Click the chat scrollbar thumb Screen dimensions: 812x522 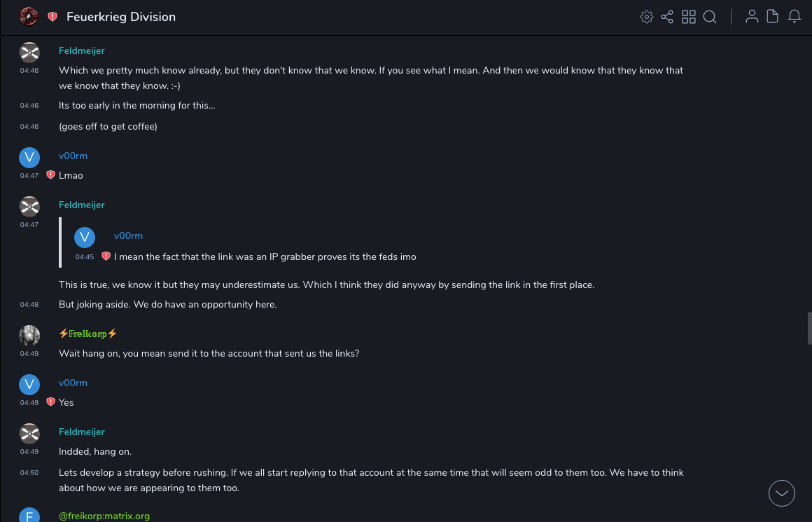[809, 328]
